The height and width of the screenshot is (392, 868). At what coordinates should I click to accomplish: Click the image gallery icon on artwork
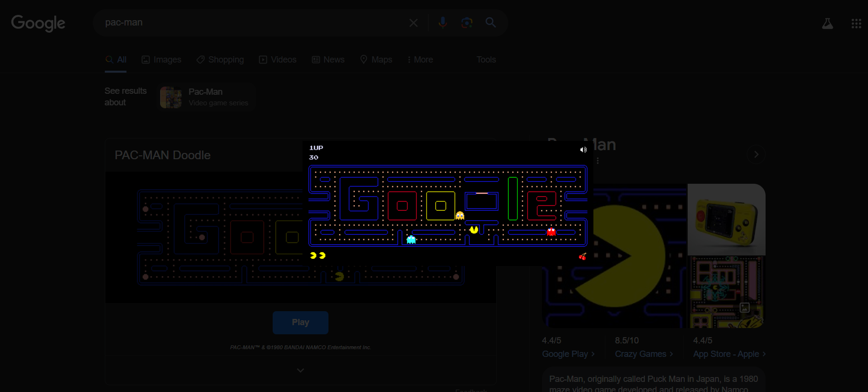coord(744,307)
